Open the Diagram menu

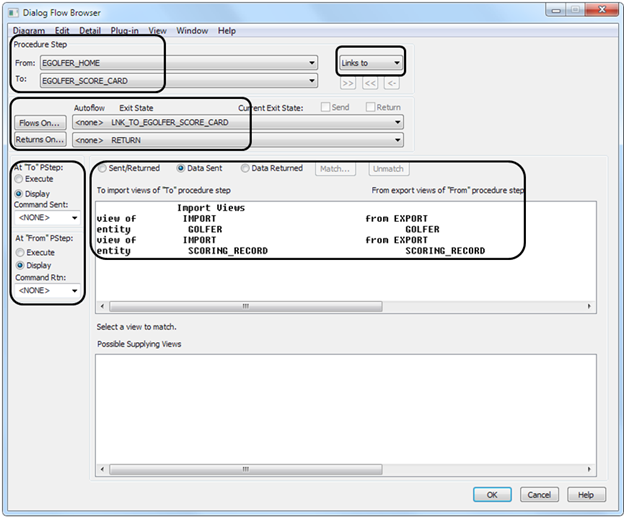(28, 31)
